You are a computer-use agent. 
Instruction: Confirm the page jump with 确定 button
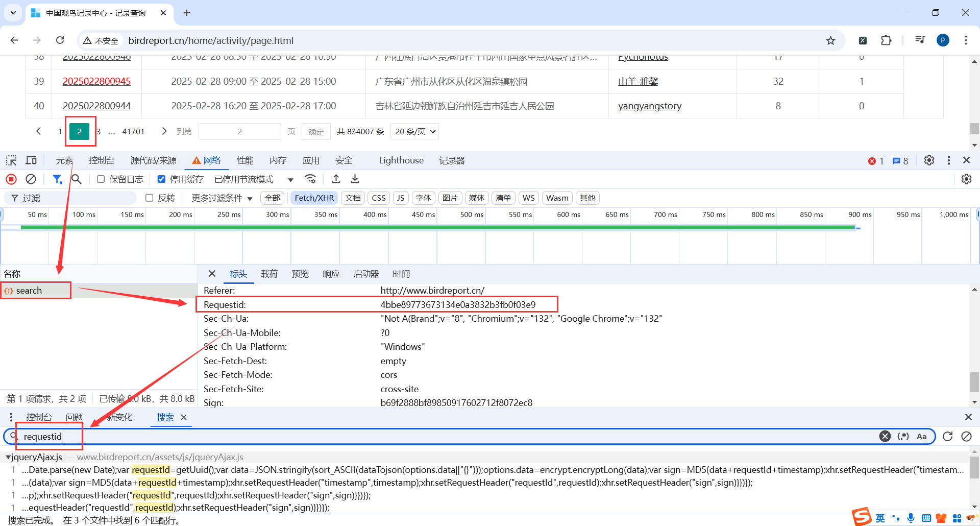316,131
